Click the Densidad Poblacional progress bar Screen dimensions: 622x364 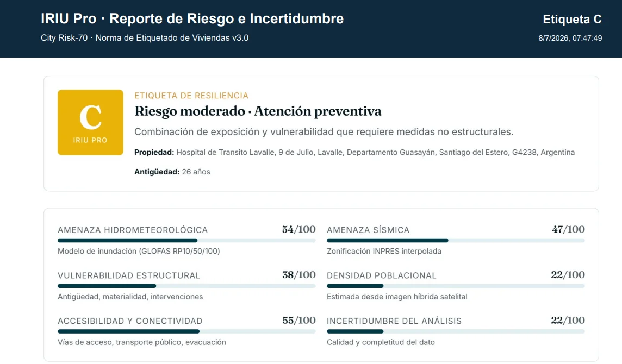[x=456, y=286]
